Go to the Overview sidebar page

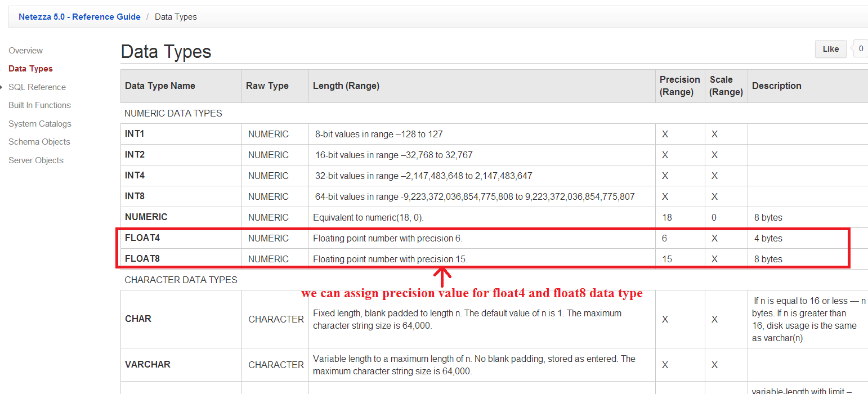pyautogui.click(x=26, y=51)
